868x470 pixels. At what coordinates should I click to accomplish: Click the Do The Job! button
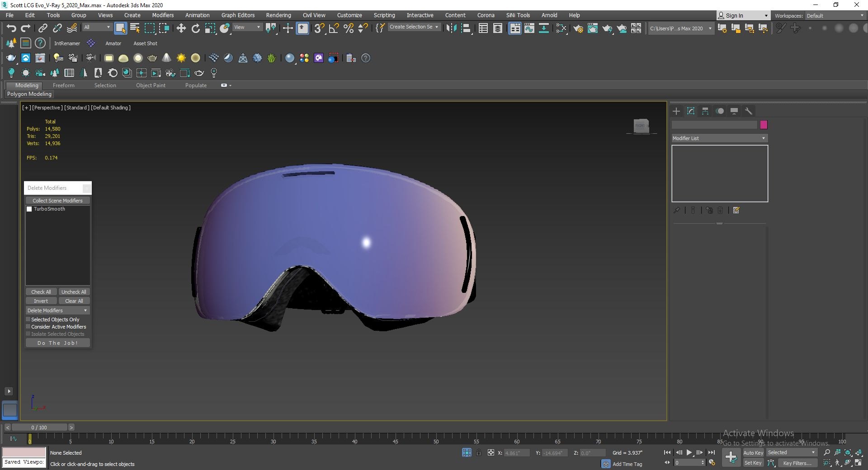[57, 343]
